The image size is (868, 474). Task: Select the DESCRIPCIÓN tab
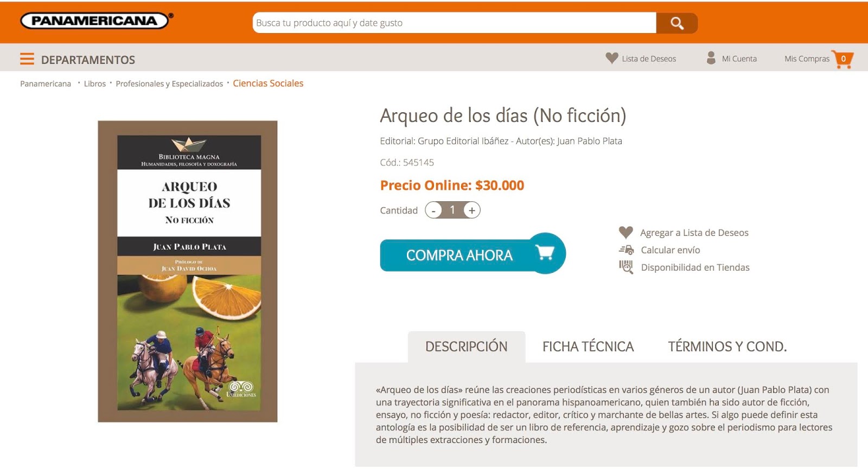467,347
